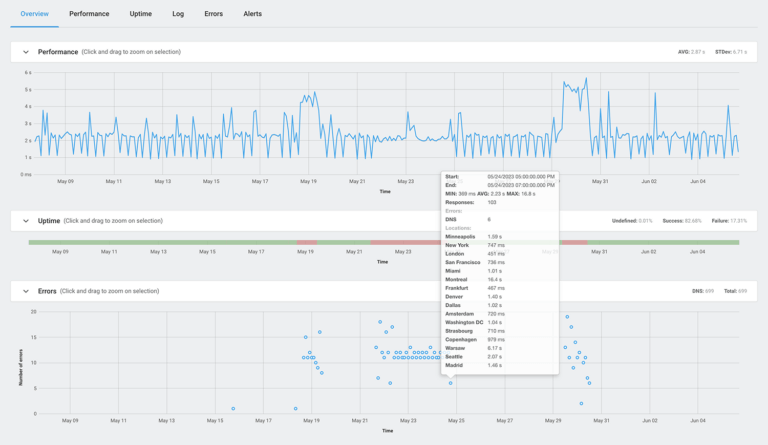Image resolution: width=768 pixels, height=445 pixels.
Task: Open the Overview tab
Action: (34, 14)
